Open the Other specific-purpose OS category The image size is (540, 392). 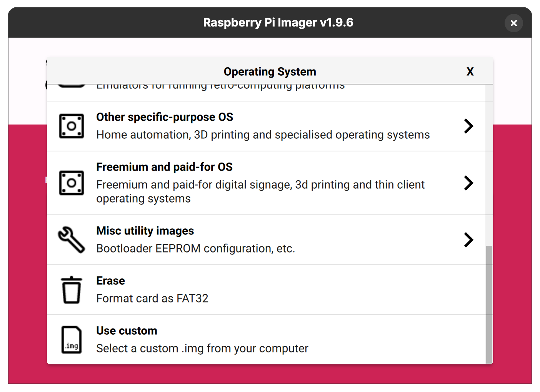(x=266, y=126)
